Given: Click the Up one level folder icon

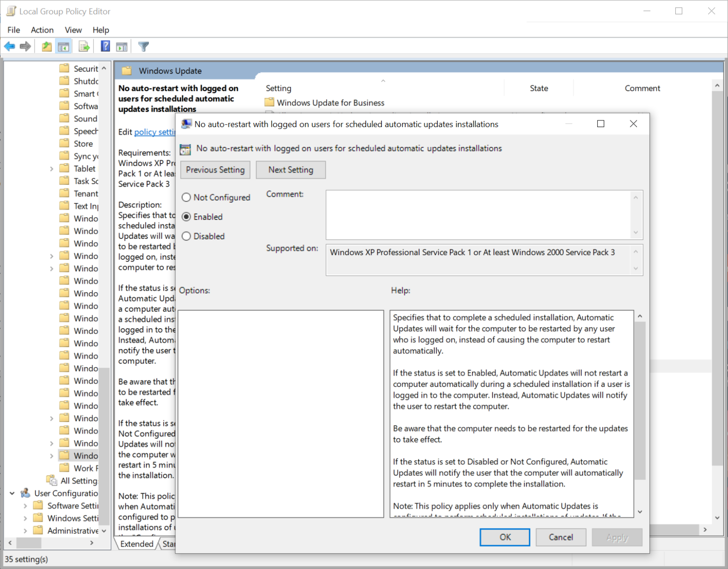Looking at the screenshot, I should click(x=46, y=46).
